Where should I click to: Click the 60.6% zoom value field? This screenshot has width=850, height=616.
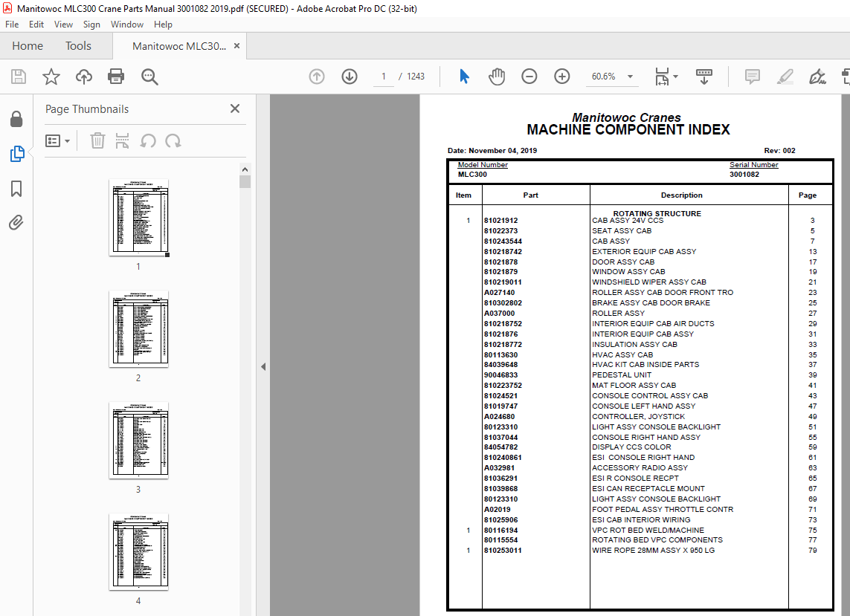pyautogui.click(x=603, y=77)
